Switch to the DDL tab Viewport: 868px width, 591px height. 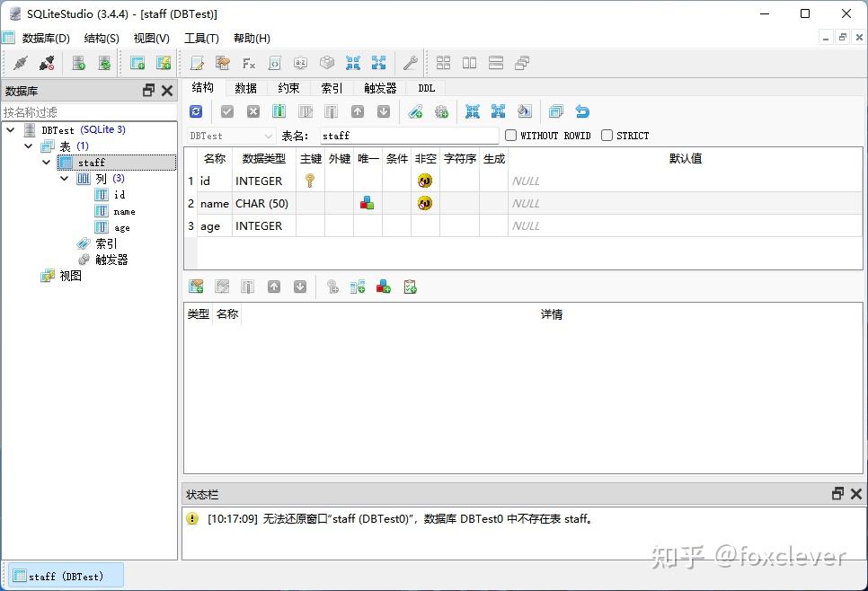[x=425, y=87]
